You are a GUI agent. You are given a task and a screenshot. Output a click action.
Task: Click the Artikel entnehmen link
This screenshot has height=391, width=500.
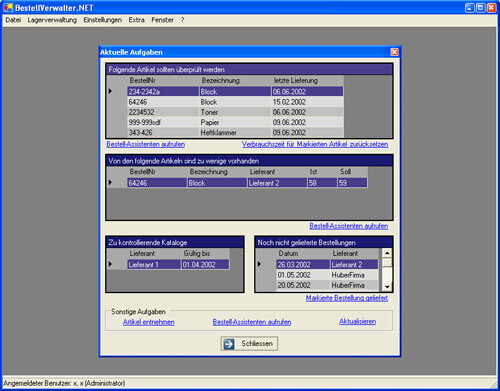coord(149,322)
